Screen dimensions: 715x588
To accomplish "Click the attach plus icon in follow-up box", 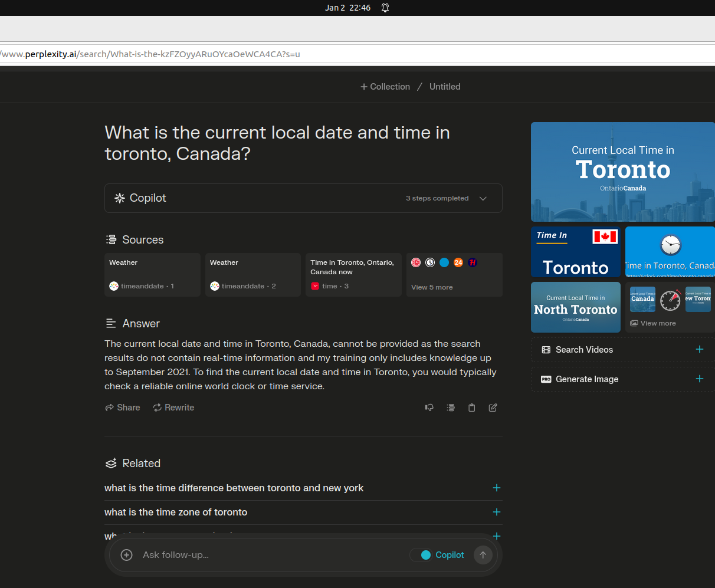I will 126,555.
